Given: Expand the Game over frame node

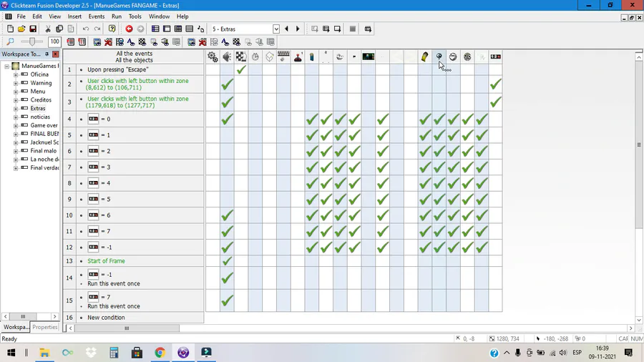Looking at the screenshot, I should (x=16, y=125).
